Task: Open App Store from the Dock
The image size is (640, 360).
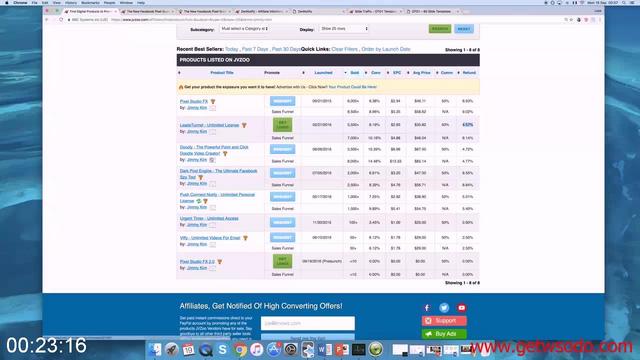Action: tap(274, 349)
